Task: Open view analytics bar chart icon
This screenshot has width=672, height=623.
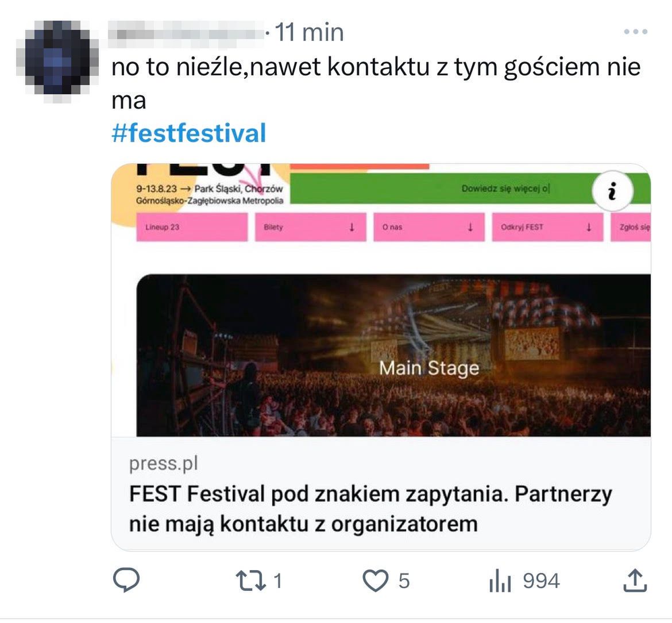Action: [x=500, y=581]
